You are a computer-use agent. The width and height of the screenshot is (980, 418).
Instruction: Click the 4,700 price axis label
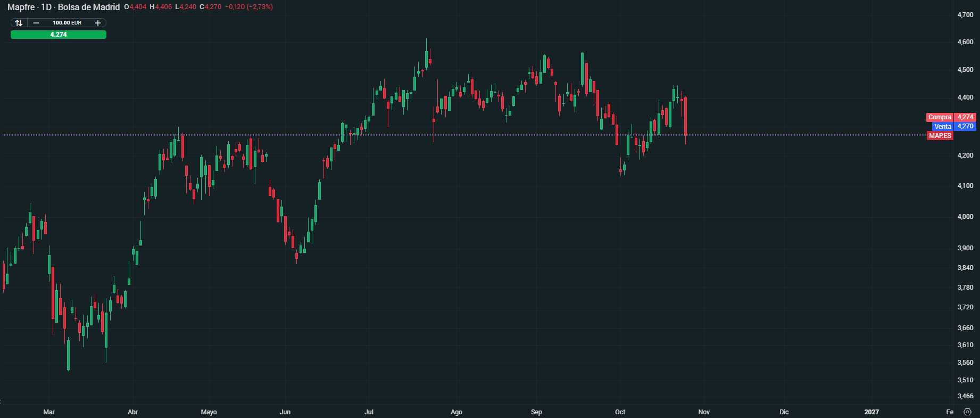pyautogui.click(x=965, y=15)
